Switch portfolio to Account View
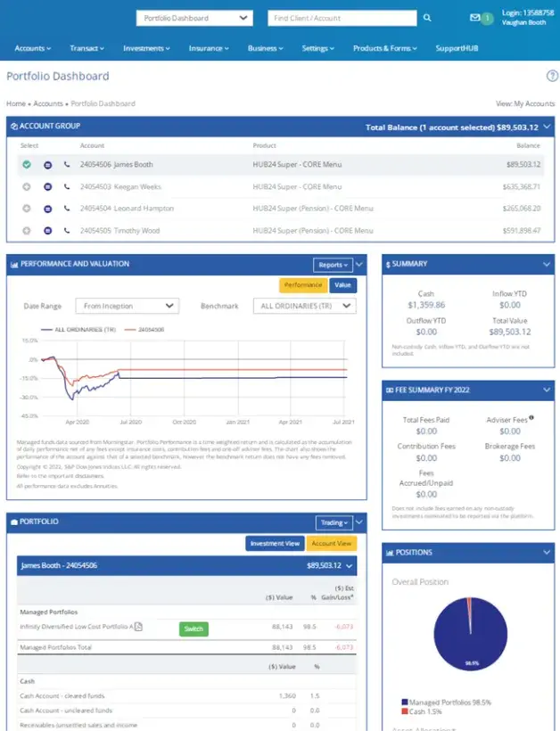This screenshot has width=560, height=731. tap(332, 544)
